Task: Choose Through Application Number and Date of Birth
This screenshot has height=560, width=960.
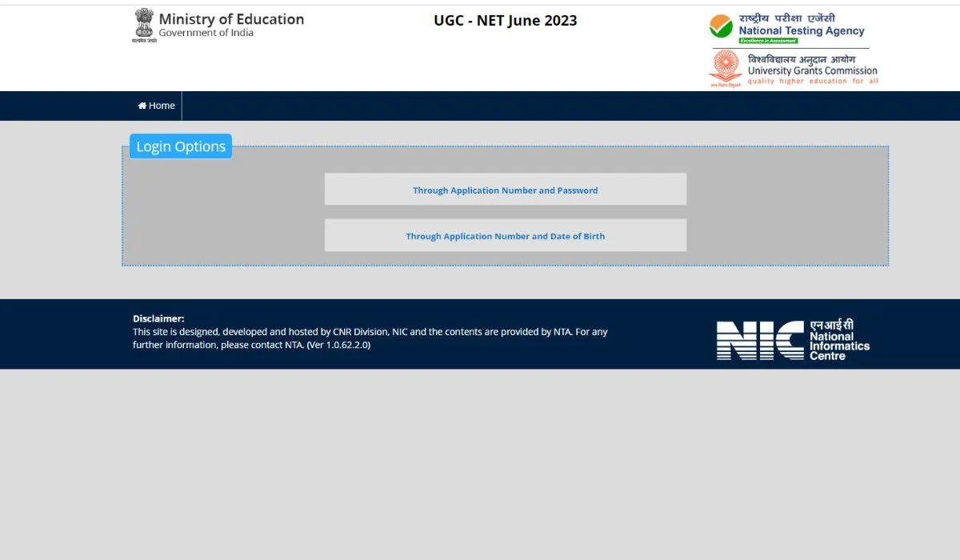Action: click(x=505, y=236)
